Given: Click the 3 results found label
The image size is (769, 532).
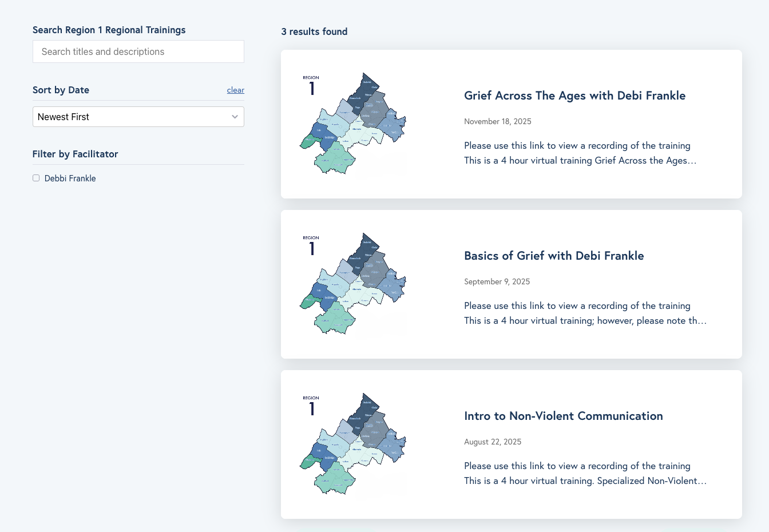Looking at the screenshot, I should [314, 31].
